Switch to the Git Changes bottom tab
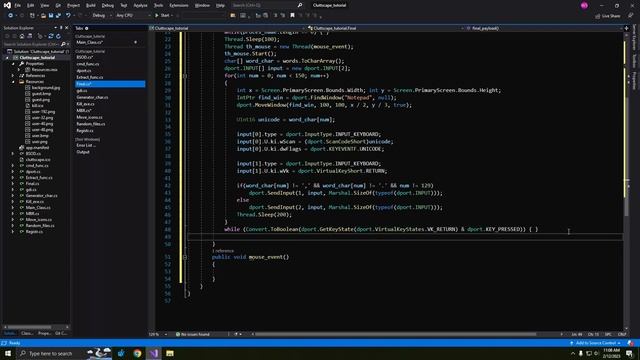The width and height of the screenshot is (640, 360). [61, 333]
